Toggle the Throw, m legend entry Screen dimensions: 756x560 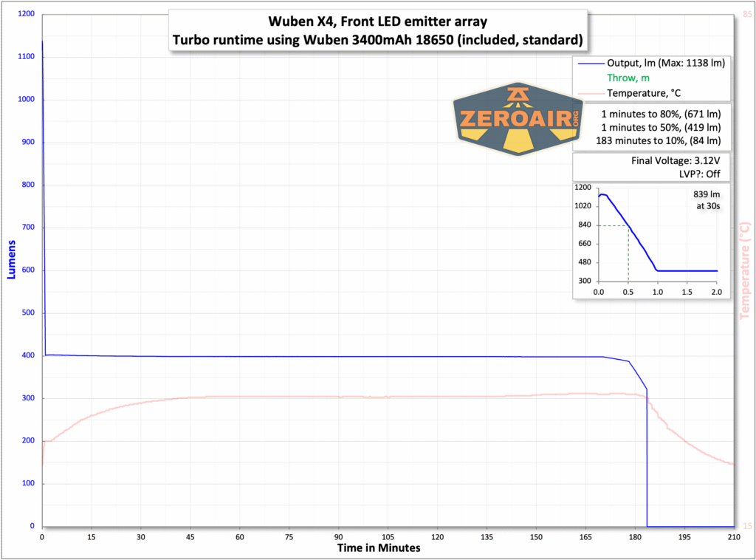[628, 78]
